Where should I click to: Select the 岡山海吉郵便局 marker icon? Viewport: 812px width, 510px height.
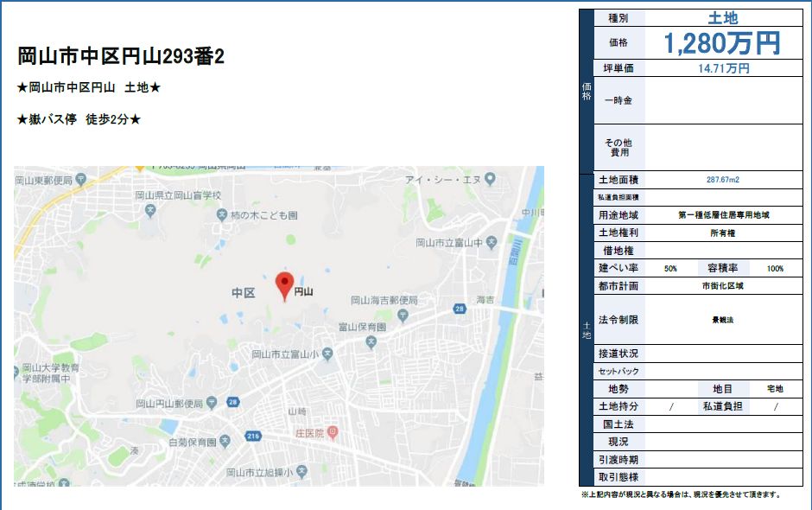(x=403, y=315)
